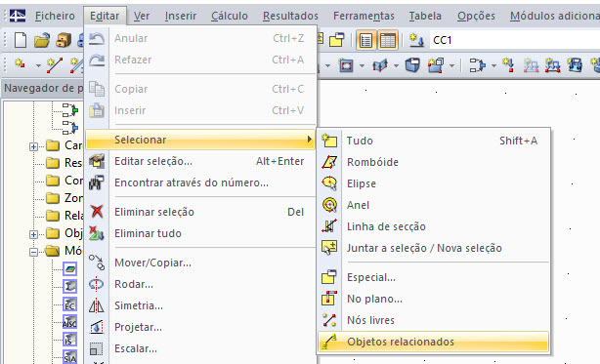
Task: Open Projetar... dialog
Action: (200, 327)
